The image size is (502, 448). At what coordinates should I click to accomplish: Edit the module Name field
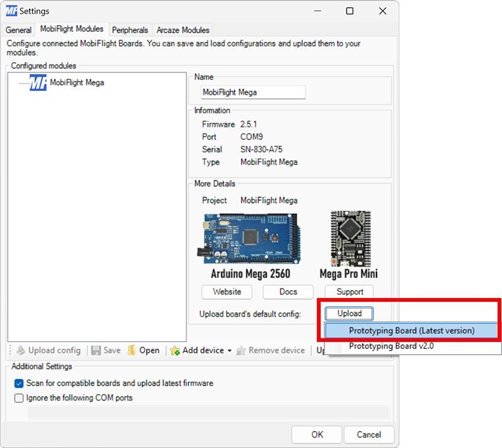click(253, 92)
